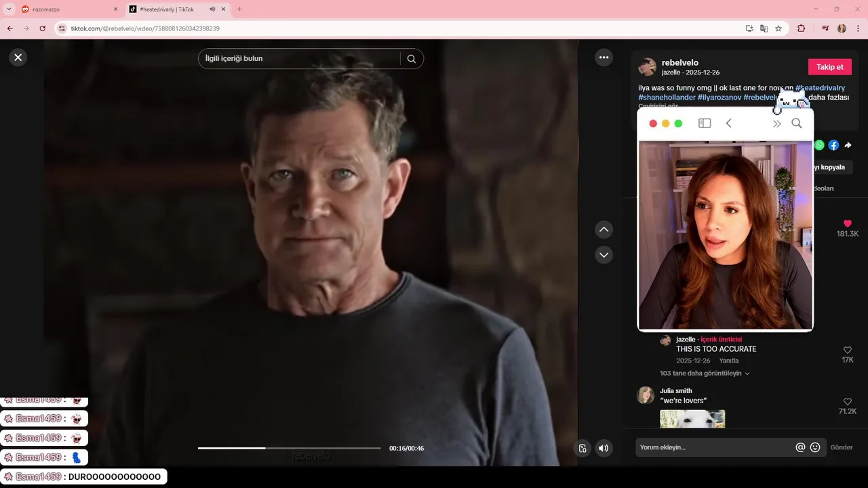Reload the page
The width and height of the screenshot is (868, 488).
click(42, 28)
